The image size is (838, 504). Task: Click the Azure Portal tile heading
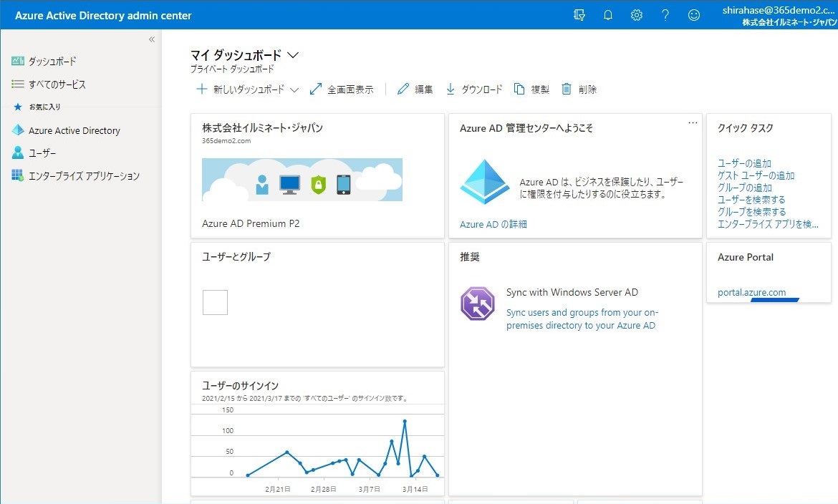pos(746,257)
